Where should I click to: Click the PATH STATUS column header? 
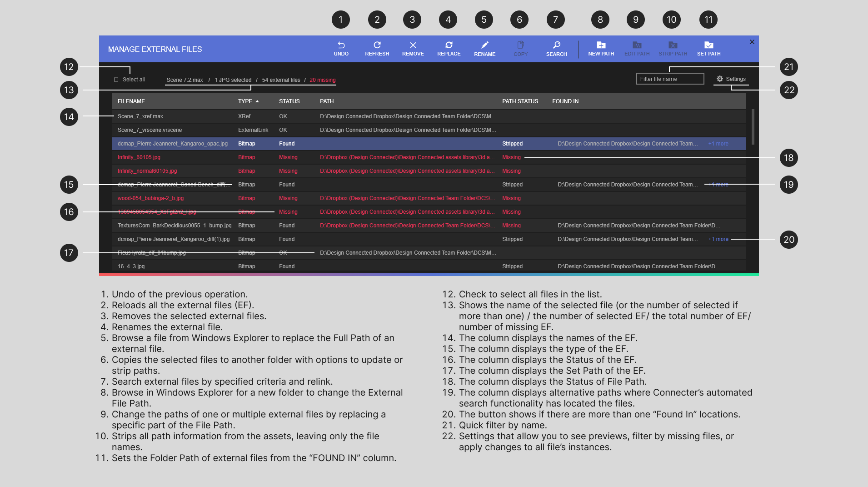point(520,101)
